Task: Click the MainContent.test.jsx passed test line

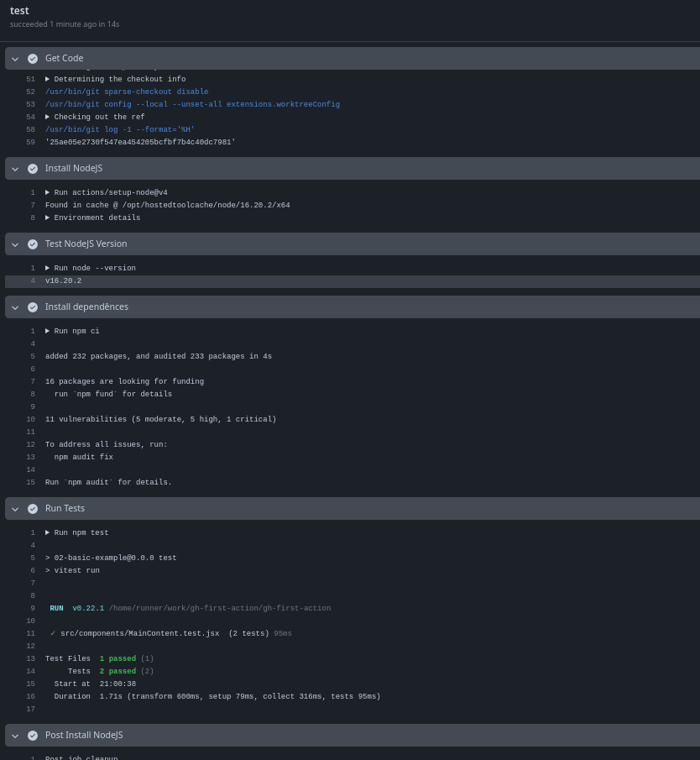Action: tap(168, 633)
